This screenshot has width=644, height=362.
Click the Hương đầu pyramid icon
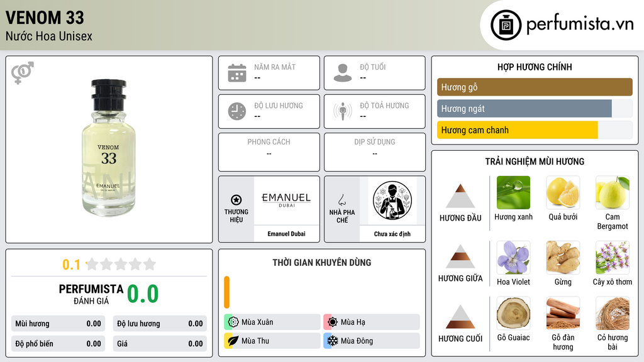460,196
